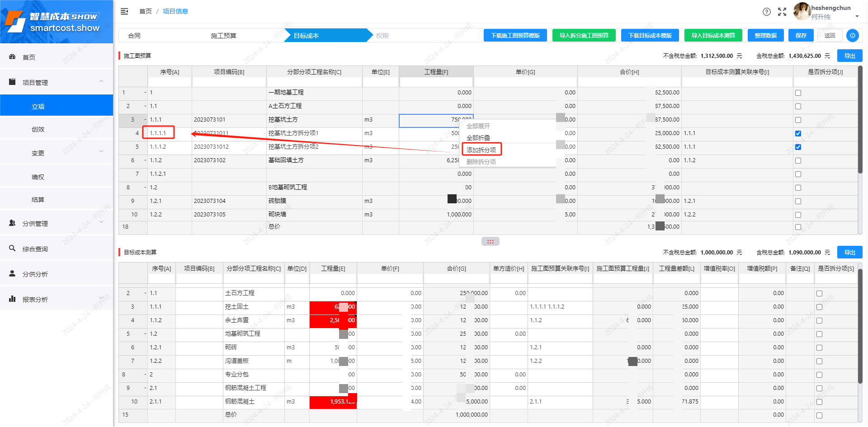The width and height of the screenshot is (868, 427).
Task: Click the 保存 save button
Action: click(x=801, y=35)
